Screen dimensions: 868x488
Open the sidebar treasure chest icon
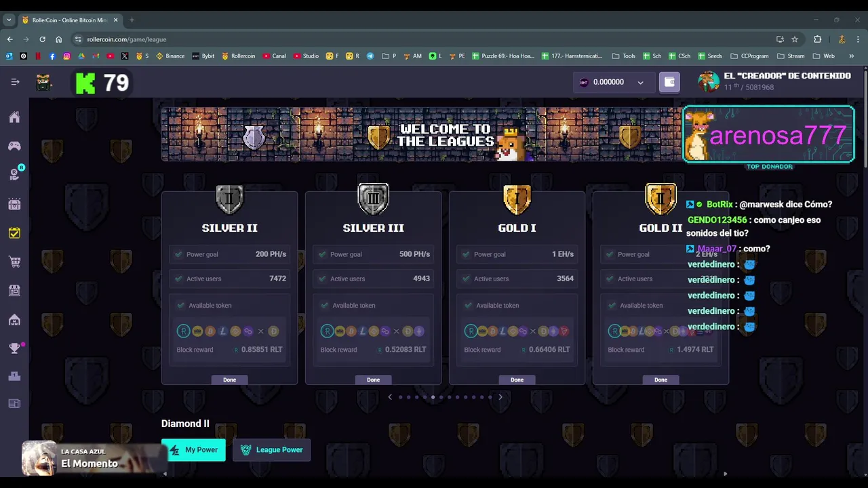14,204
